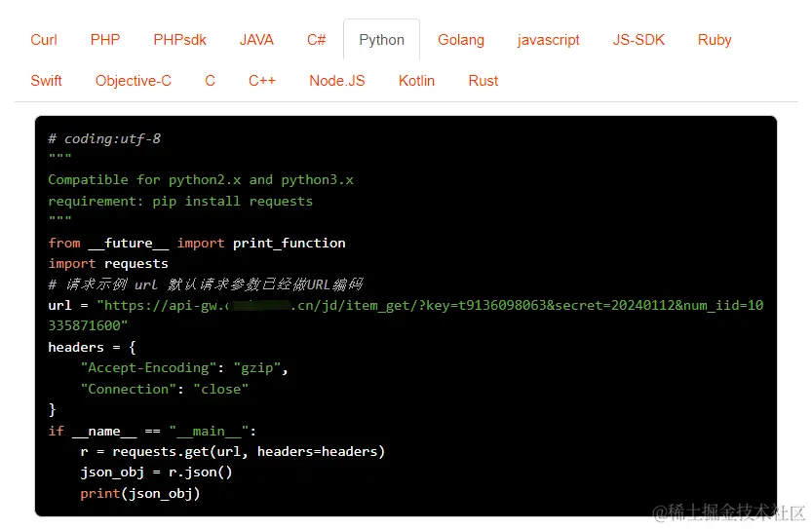Screen dimensions: 812x529
Task: Select the active Python tab
Action: [381, 40]
